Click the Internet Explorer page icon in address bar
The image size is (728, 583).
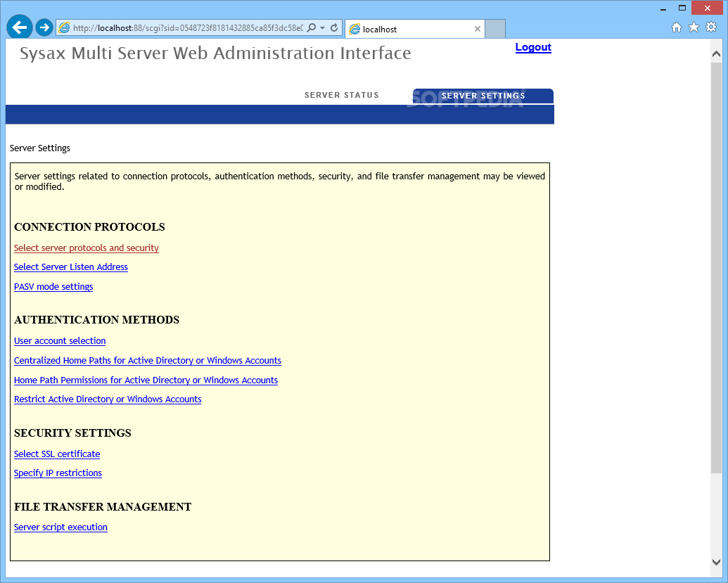pyautogui.click(x=64, y=28)
